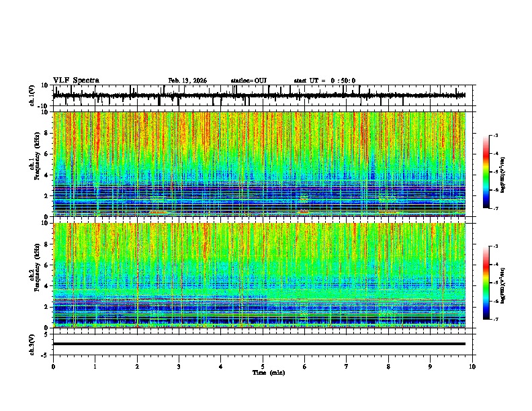Click time axis tick label "1"
The height and width of the screenshot is (411, 532).
tap(95, 367)
